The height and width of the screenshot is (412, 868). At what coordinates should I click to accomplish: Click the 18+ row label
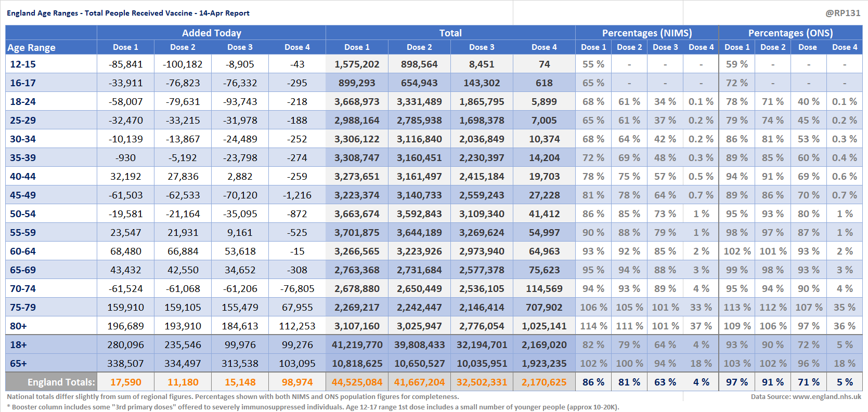(18, 344)
